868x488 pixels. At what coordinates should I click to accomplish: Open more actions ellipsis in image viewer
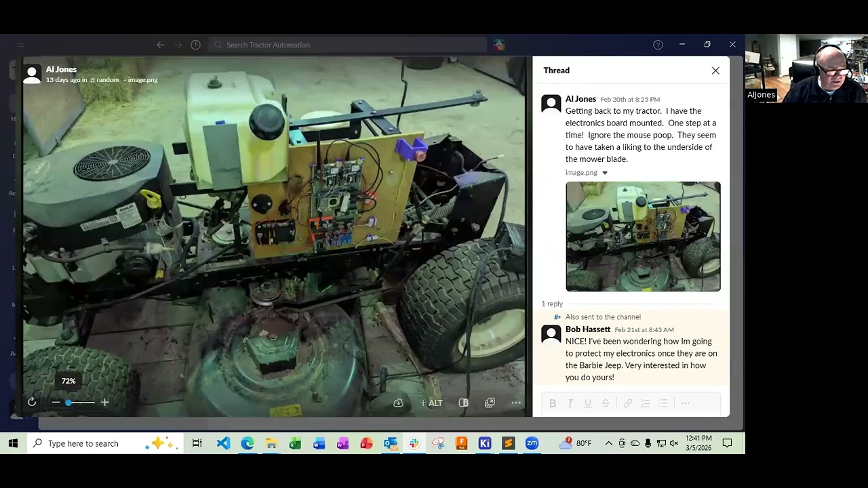pos(516,403)
